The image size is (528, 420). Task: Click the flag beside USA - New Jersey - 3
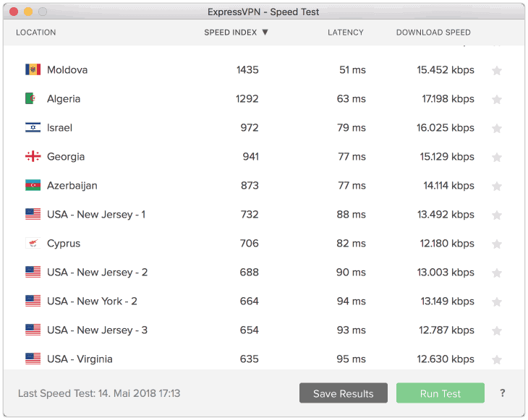[33, 330]
